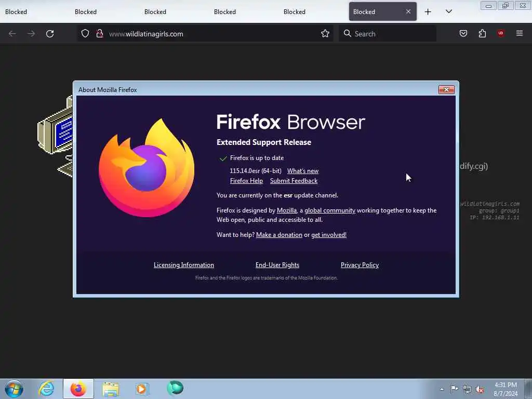The width and height of the screenshot is (532, 399).
Task: Switch to the fourth Blocked tab
Action: click(x=243, y=11)
